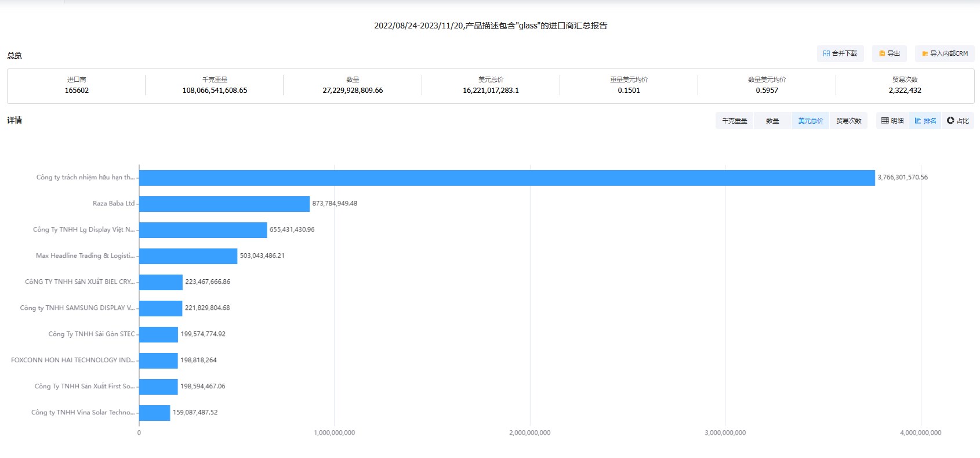Click the value 199,574,774.92

point(203,334)
